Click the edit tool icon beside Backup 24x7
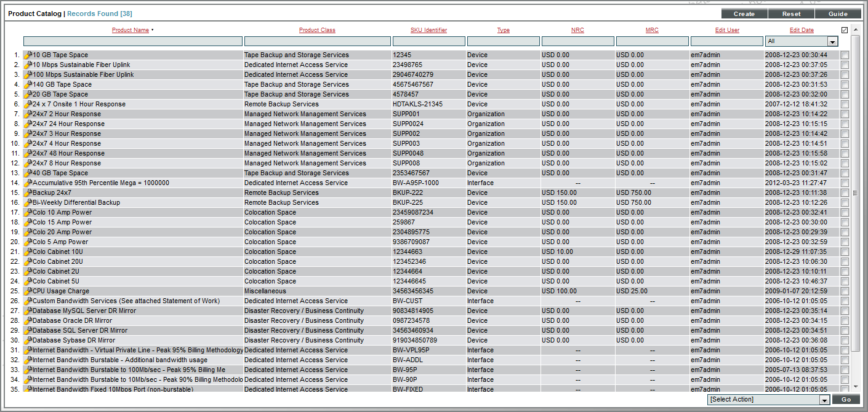This screenshot has width=868, height=412. click(27, 192)
